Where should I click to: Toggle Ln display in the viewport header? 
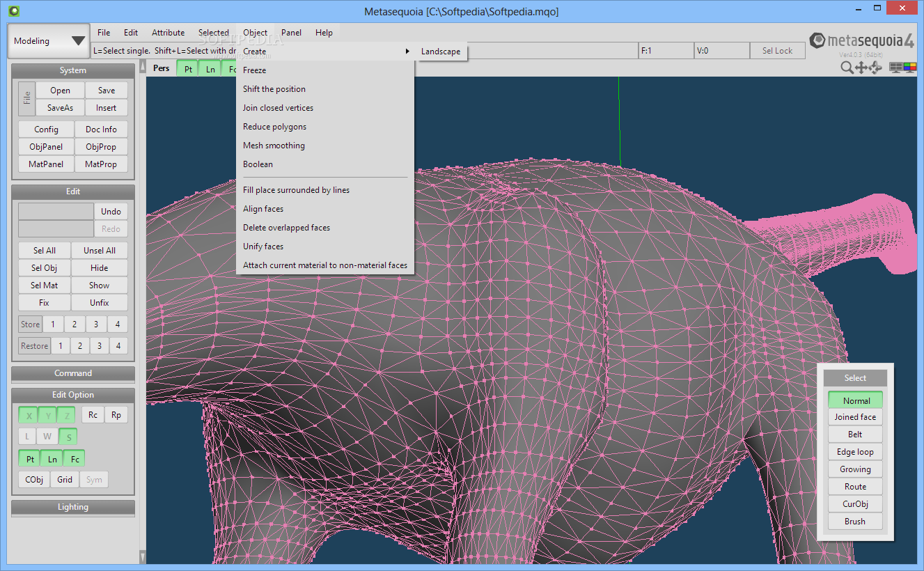tap(210, 69)
